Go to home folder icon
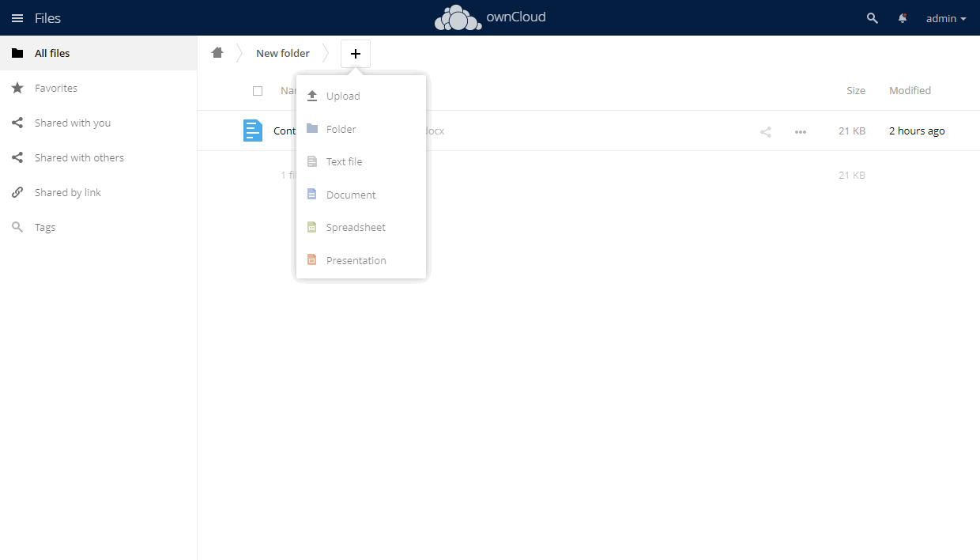 point(217,53)
